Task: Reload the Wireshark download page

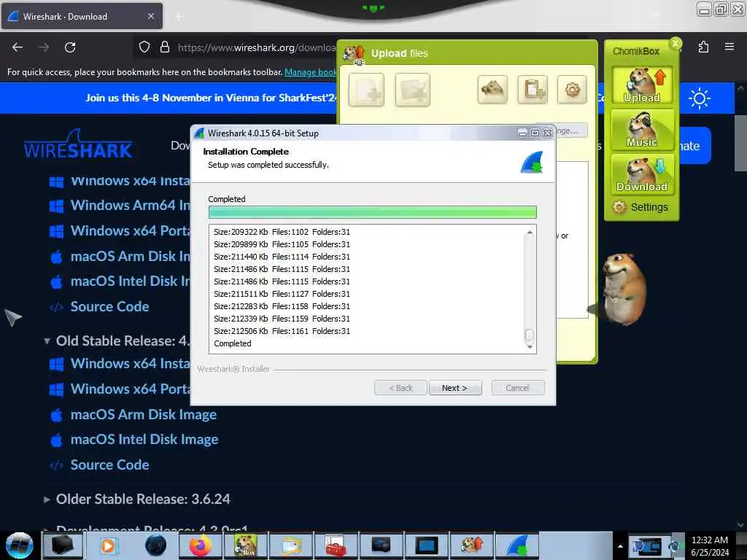Action: tap(70, 47)
